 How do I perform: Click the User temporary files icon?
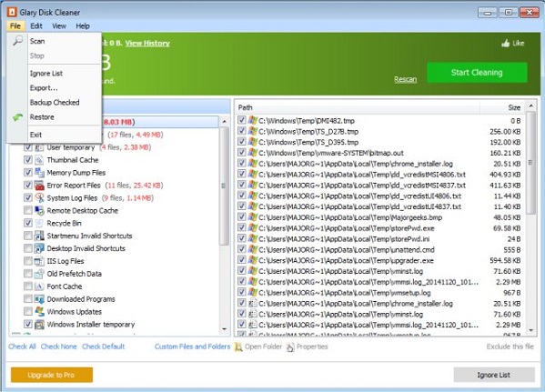point(39,147)
